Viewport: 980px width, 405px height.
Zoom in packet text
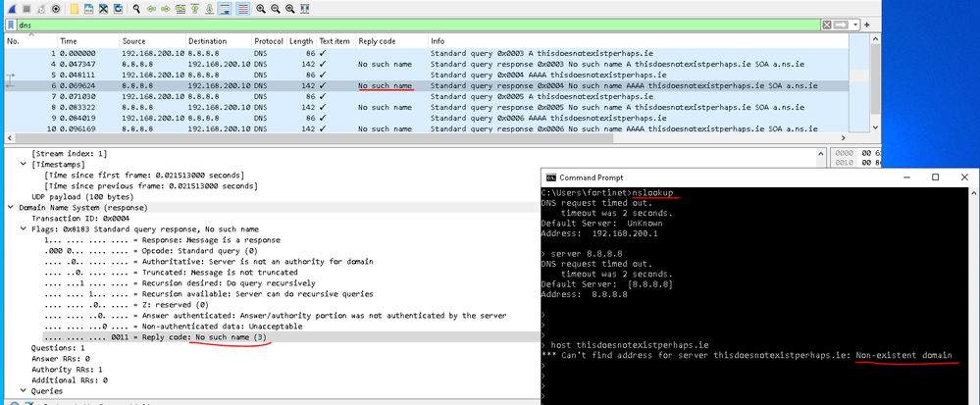click(x=261, y=9)
